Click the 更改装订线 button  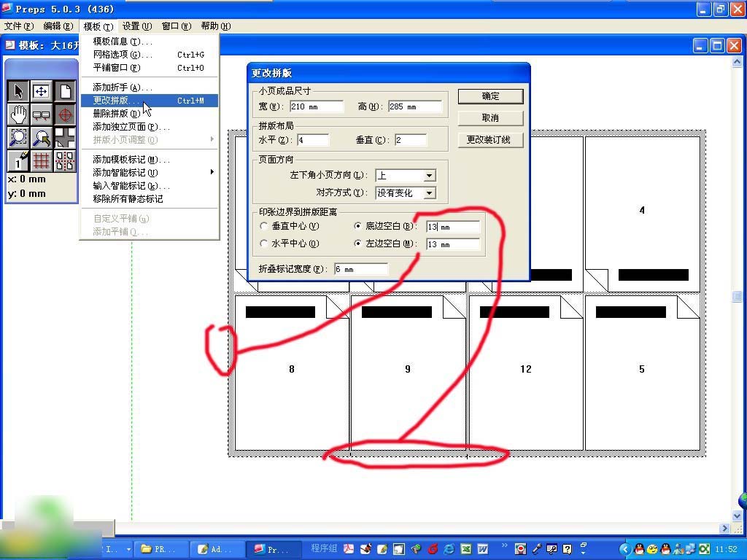coord(490,140)
